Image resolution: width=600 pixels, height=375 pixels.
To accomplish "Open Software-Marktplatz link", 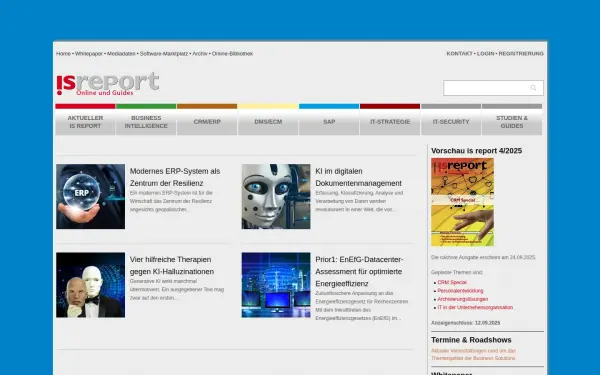I will click(x=164, y=54).
